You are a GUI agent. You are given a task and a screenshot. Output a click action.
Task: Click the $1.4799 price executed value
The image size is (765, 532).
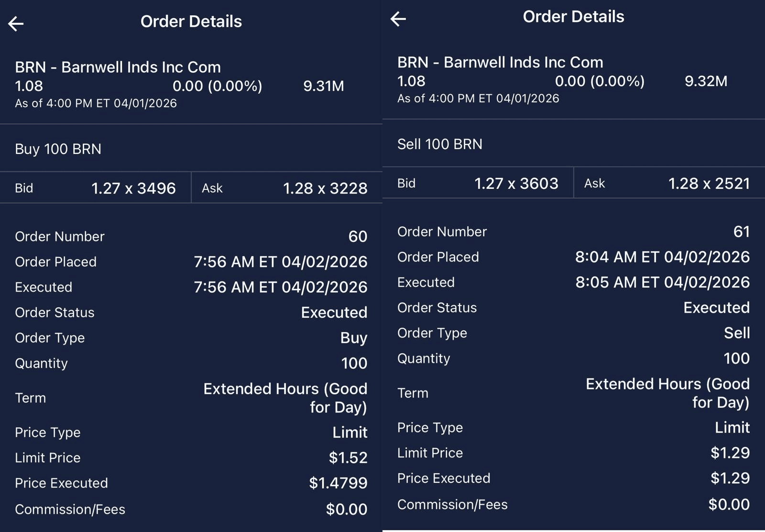[338, 483]
